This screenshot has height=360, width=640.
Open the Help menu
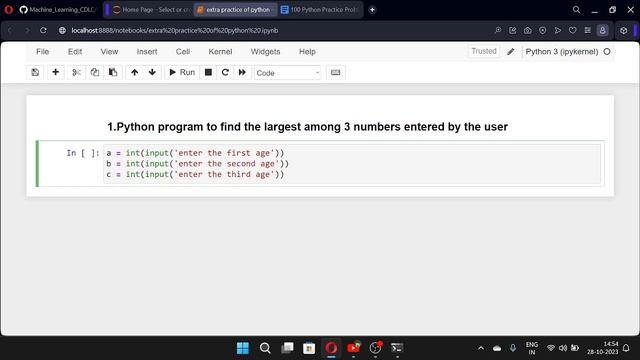coord(307,52)
